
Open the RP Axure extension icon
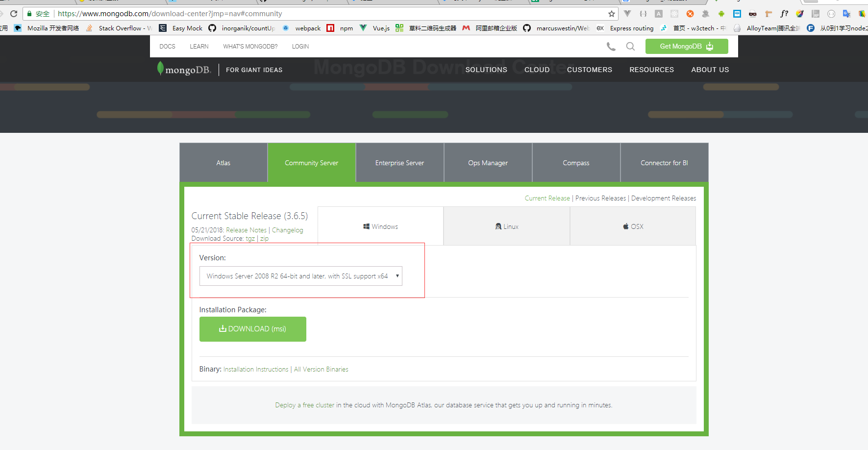tap(816, 14)
